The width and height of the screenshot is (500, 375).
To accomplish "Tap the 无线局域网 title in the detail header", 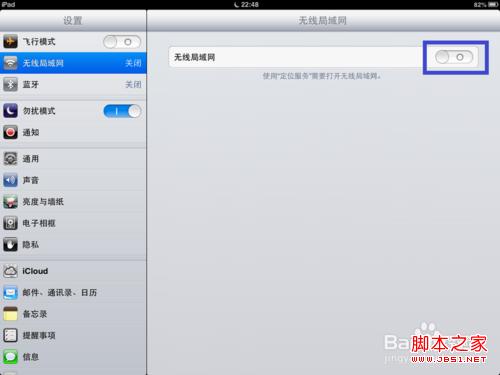I will click(x=322, y=21).
